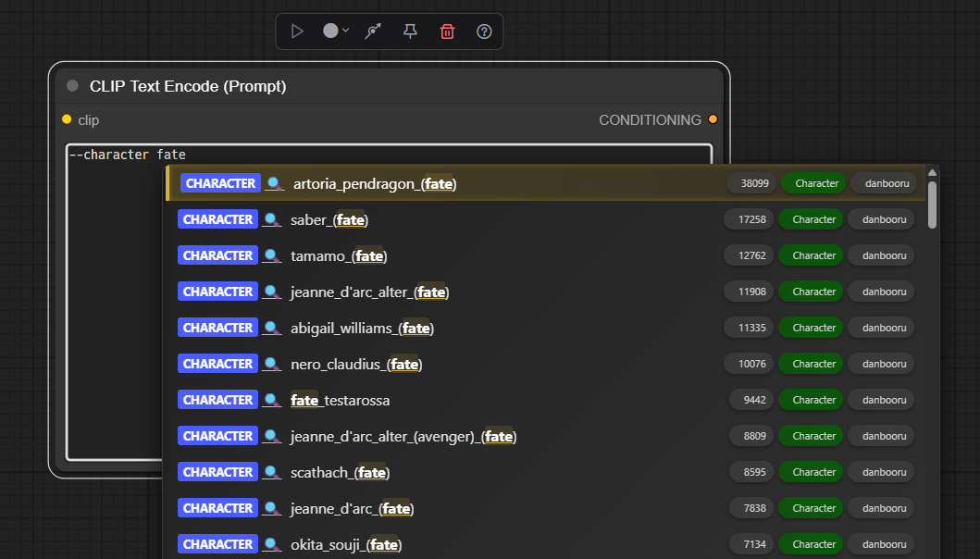
Task: Select jeanne_d'arc_alter_(avenger)_(fate) suggestion
Action: tap(545, 436)
